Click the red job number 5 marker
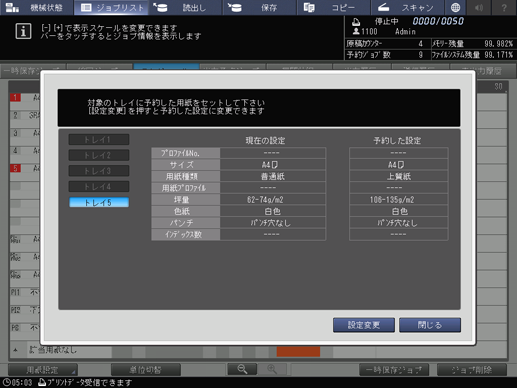This screenshot has height=388, width=517. [15, 168]
